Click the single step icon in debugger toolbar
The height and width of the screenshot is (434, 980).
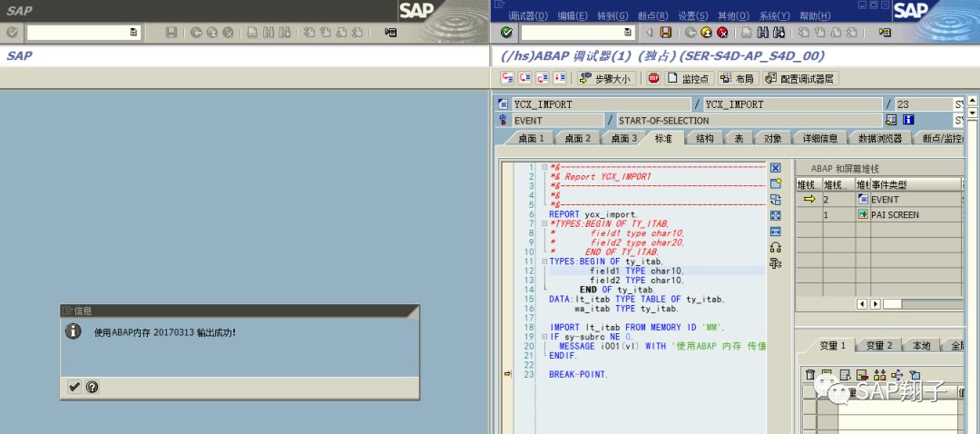point(507,78)
